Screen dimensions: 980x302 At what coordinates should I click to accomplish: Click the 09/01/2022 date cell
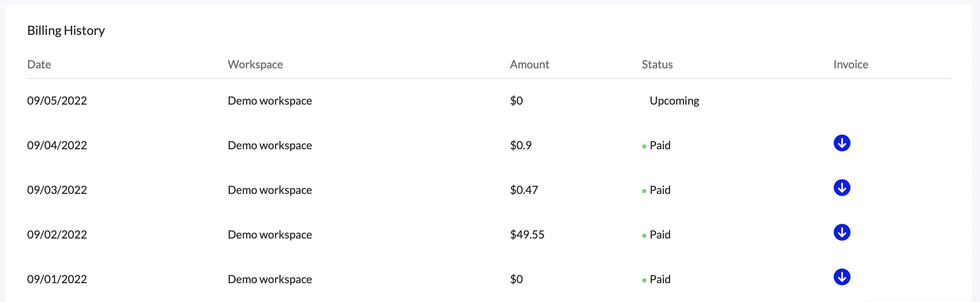point(57,279)
